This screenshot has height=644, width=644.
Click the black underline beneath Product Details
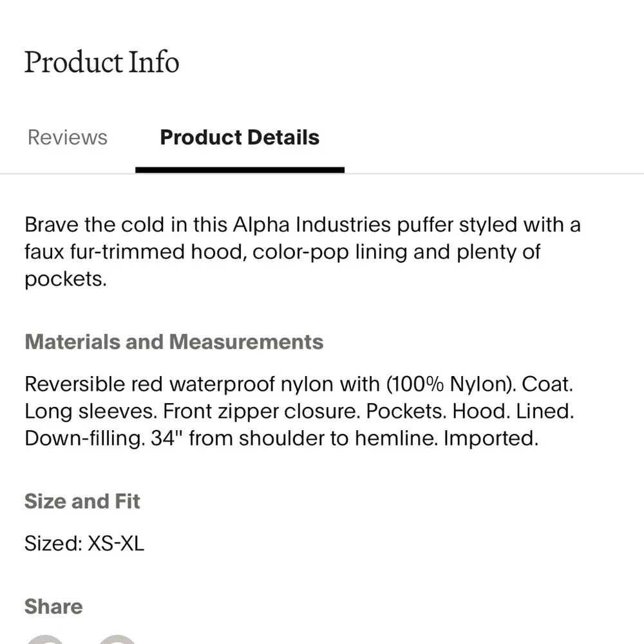pyautogui.click(x=240, y=169)
